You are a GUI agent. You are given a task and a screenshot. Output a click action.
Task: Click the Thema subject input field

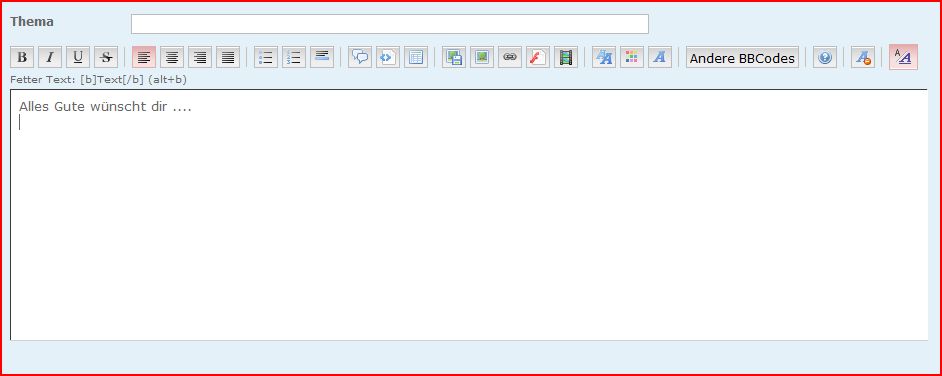[x=390, y=24]
